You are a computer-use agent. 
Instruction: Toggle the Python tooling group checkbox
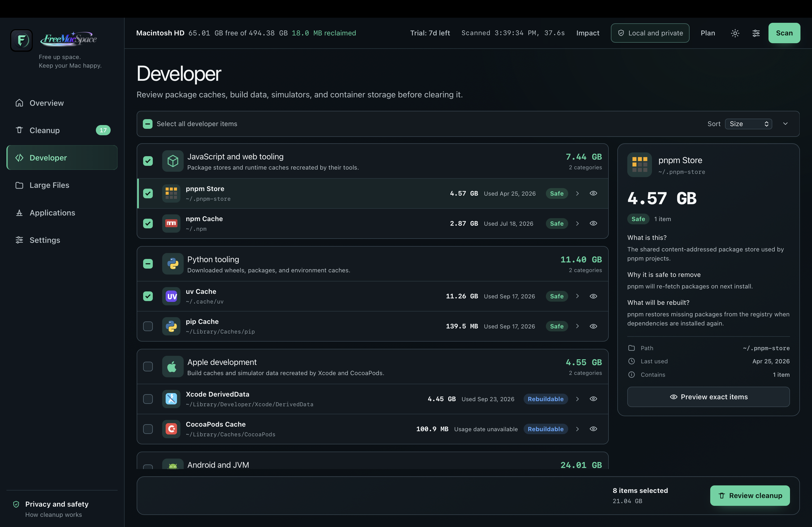(148, 264)
